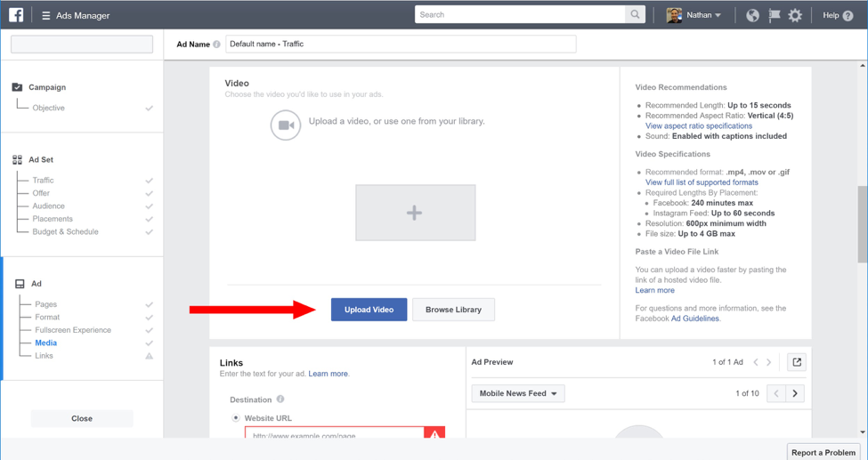Select the Campaign section icon
Viewport: 868px width, 460px height.
point(17,87)
